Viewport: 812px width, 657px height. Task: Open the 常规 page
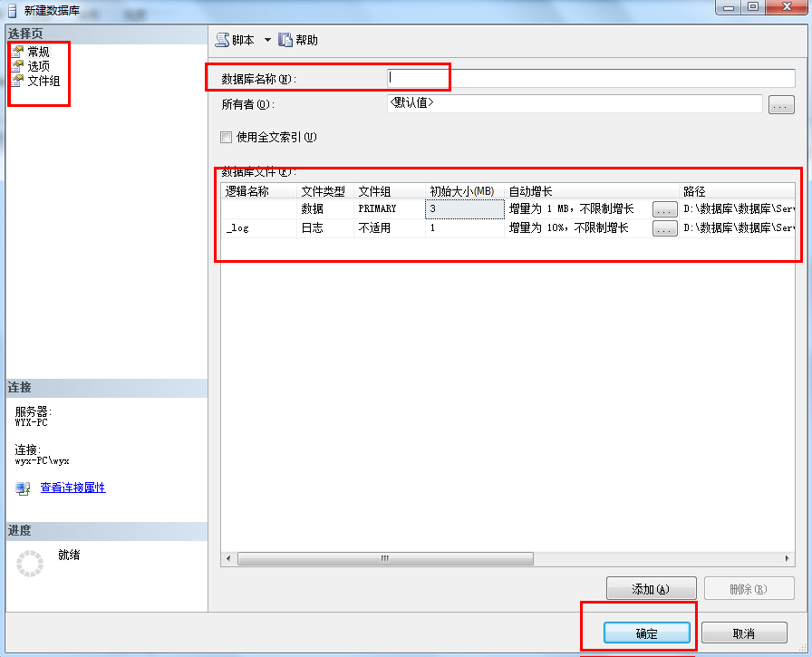point(38,52)
